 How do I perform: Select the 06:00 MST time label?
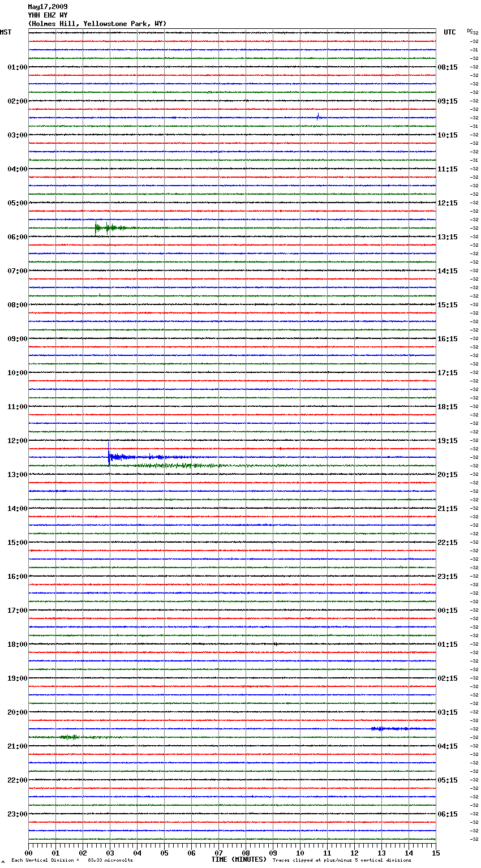[x=18, y=237]
